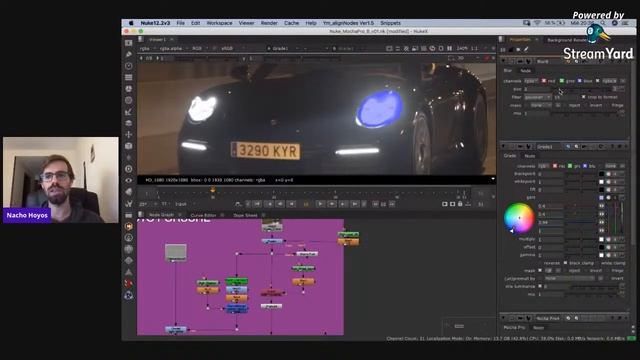Screen dimensions: 640x360
Task: Click the orange stop playback button
Action: [x=306, y=204]
